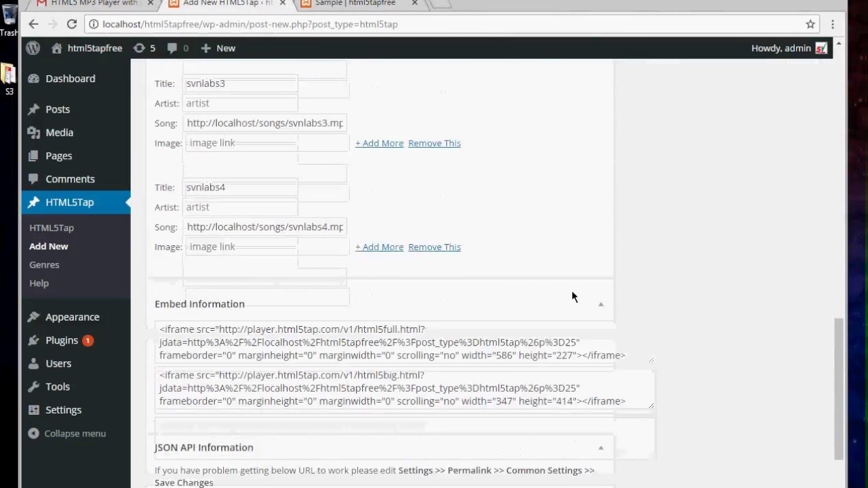The height and width of the screenshot is (488, 868).
Task: Click Howdy, admin account link
Action: (781, 48)
